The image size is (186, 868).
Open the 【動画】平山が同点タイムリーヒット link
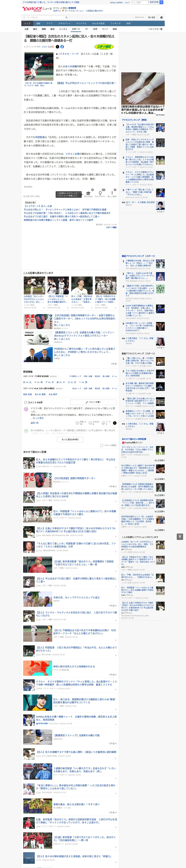[x=86, y=83]
